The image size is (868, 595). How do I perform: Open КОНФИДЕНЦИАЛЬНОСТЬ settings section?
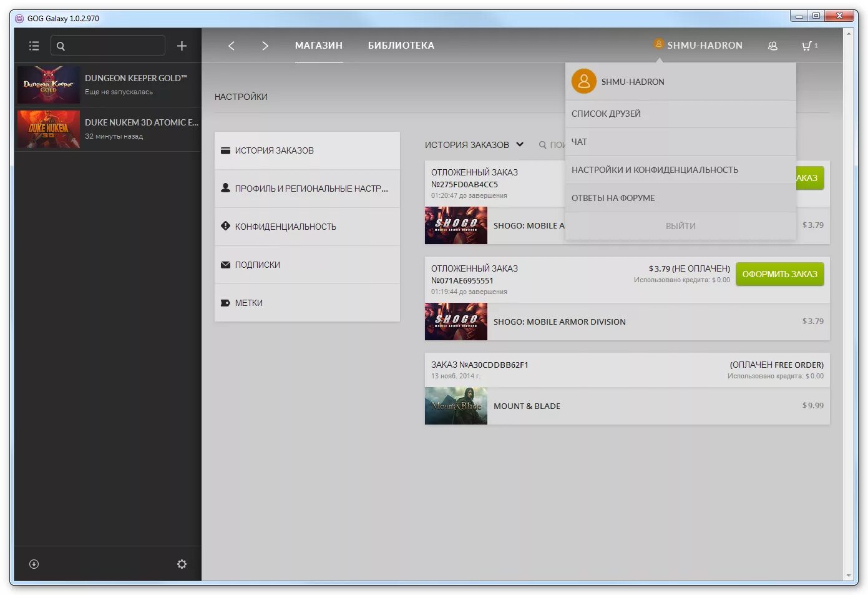point(307,227)
